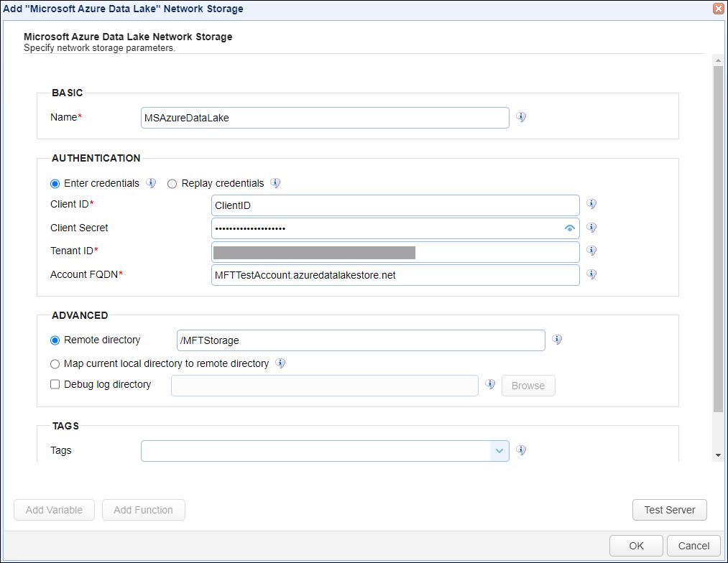Click the Add Function button
The height and width of the screenshot is (563, 728).
tap(144, 510)
